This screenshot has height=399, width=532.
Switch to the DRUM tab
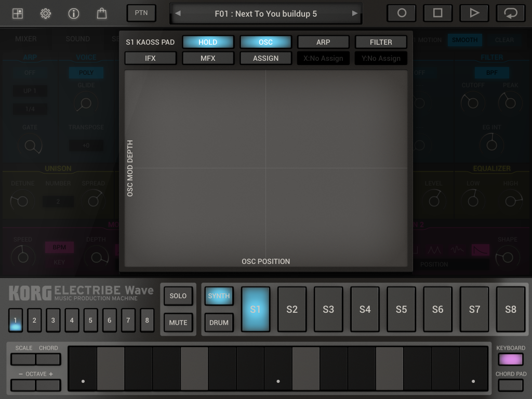point(219,322)
